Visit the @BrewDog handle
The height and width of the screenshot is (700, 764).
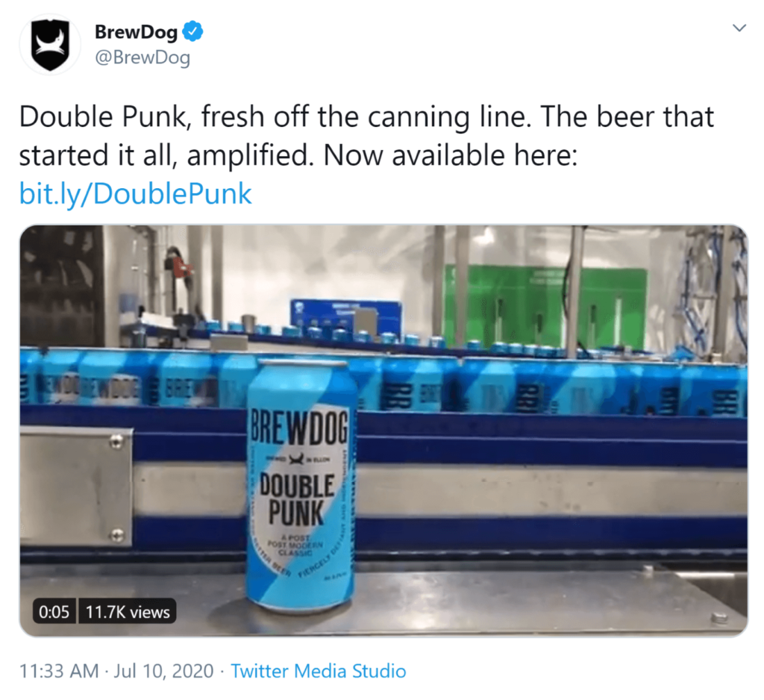coord(143,57)
